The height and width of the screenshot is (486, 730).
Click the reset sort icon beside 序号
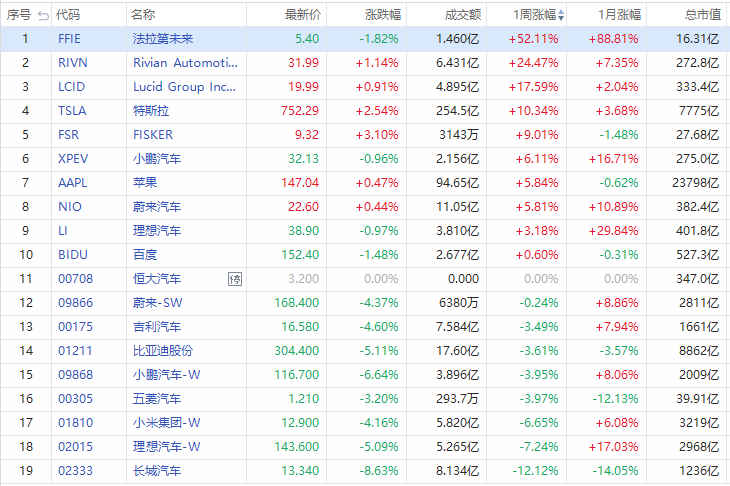pyautogui.click(x=44, y=15)
